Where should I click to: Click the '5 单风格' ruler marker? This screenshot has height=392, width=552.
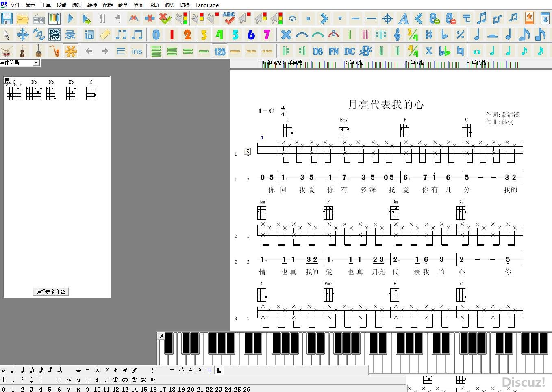(x=476, y=63)
